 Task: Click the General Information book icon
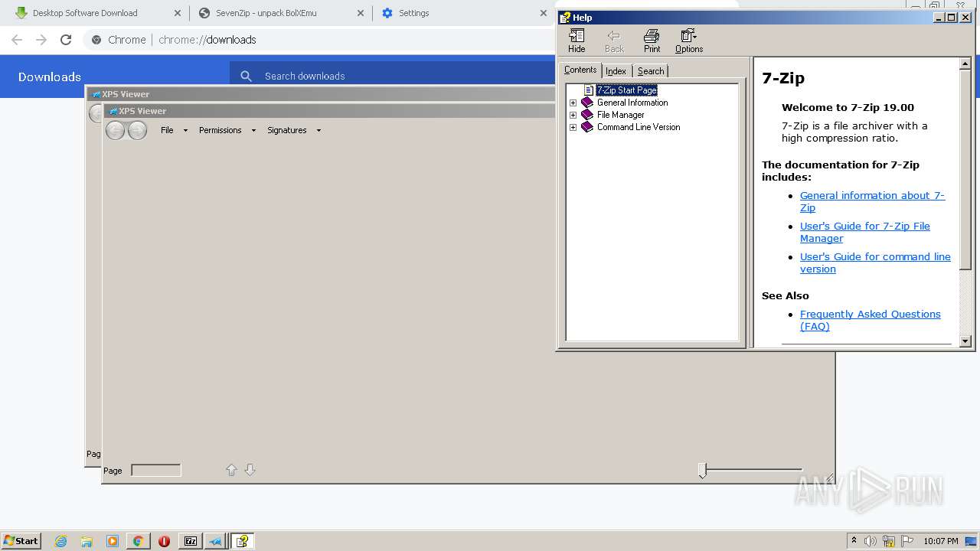(587, 103)
